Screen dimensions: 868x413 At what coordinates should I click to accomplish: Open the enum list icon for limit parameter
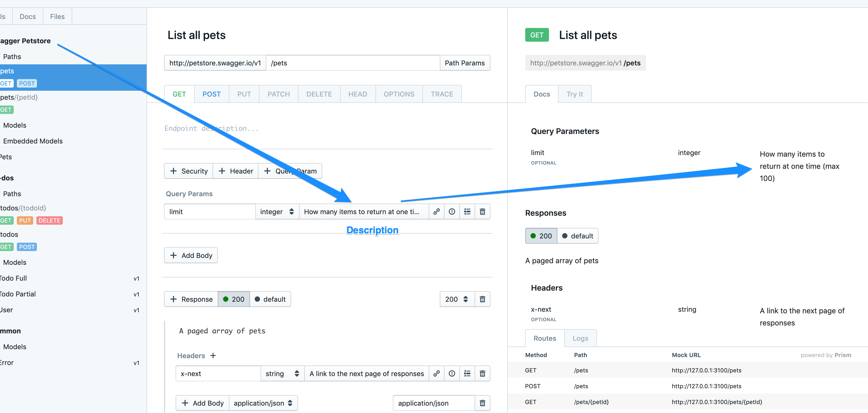tap(467, 212)
